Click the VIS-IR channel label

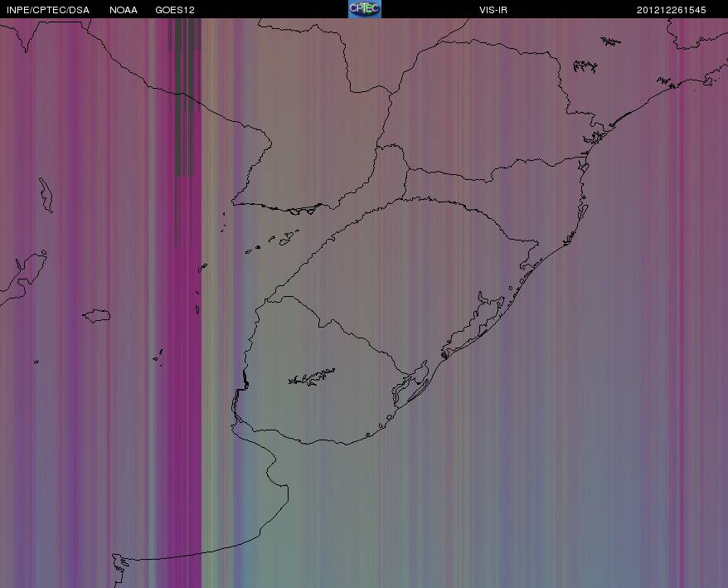[x=493, y=10]
